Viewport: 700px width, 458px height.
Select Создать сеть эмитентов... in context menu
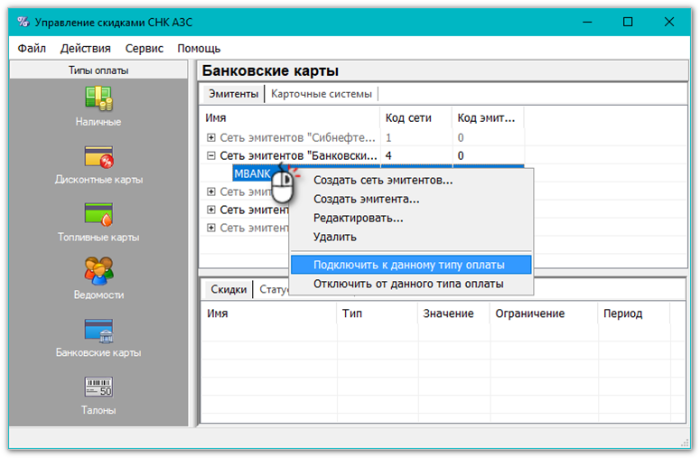[x=383, y=181]
